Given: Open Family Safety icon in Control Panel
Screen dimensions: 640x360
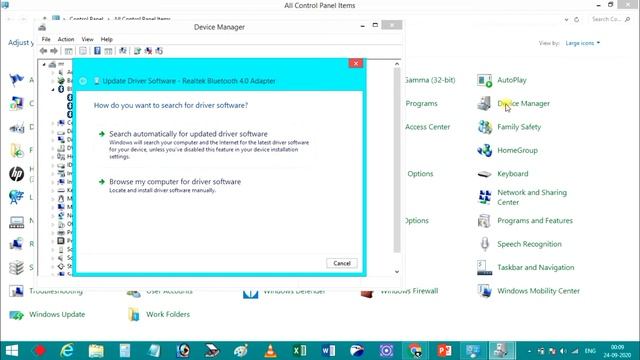Looking at the screenshot, I should coord(484,127).
